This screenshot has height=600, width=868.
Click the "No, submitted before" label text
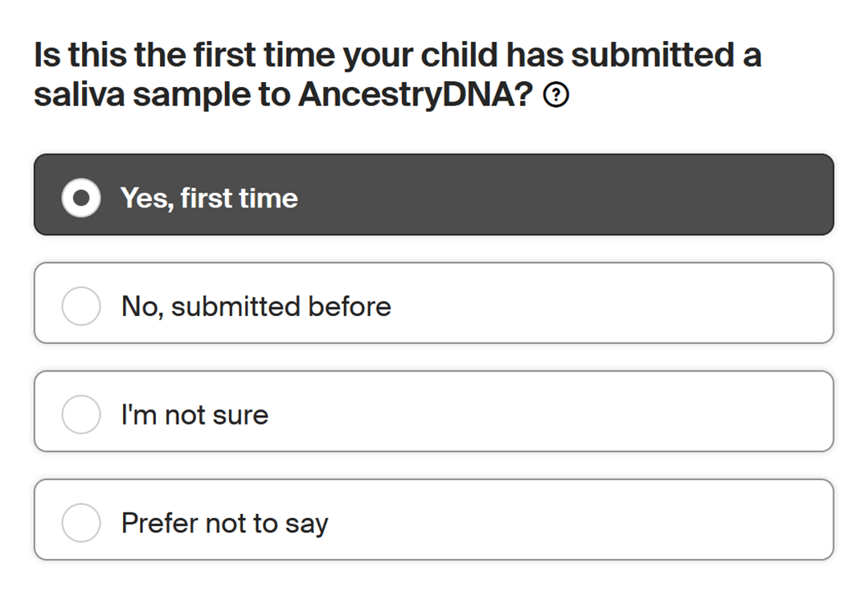256,306
